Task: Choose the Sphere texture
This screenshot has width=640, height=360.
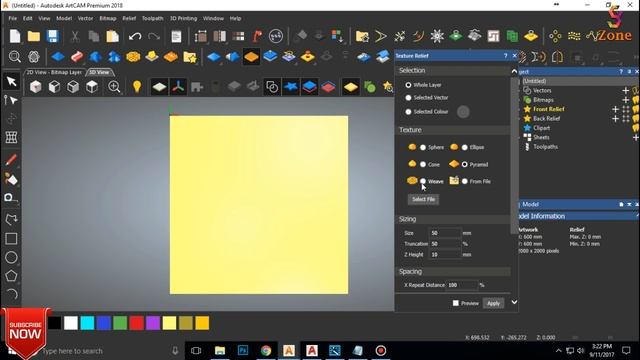Action: pos(423,147)
